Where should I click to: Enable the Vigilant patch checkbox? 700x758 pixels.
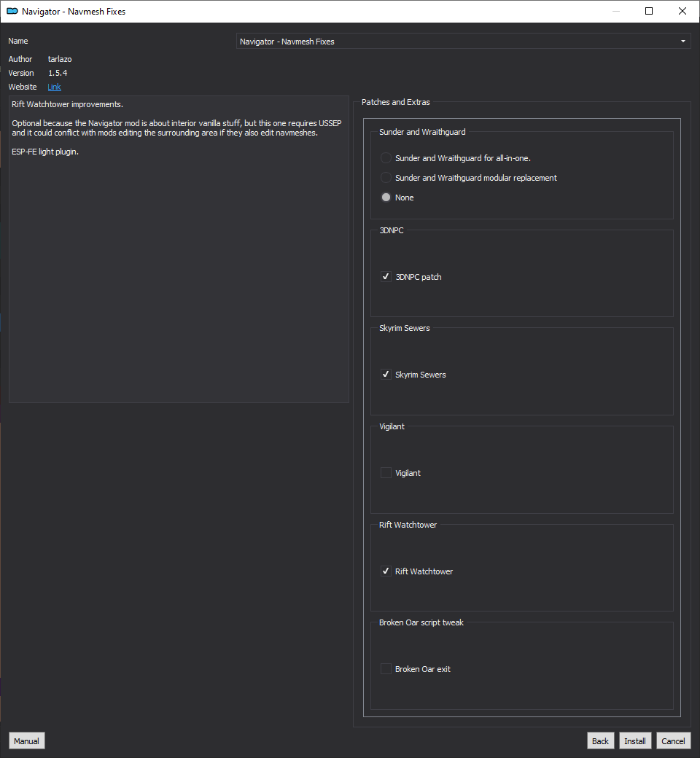(x=386, y=473)
